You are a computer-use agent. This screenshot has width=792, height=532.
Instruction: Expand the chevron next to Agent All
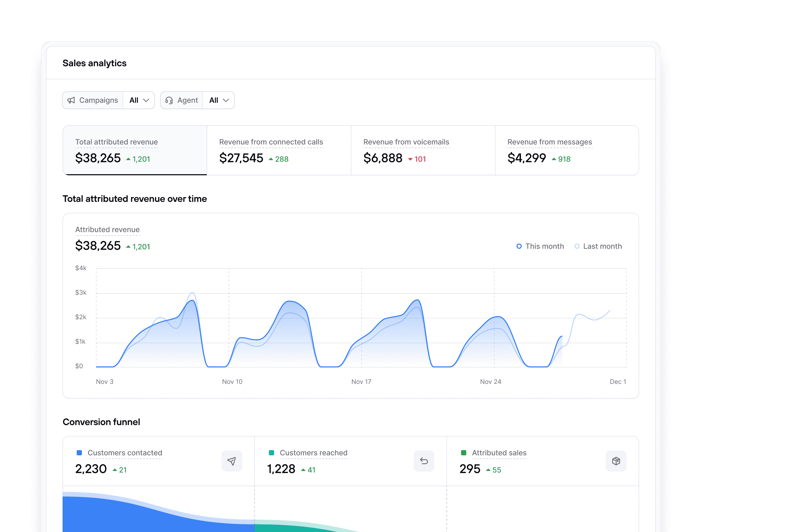tap(226, 100)
